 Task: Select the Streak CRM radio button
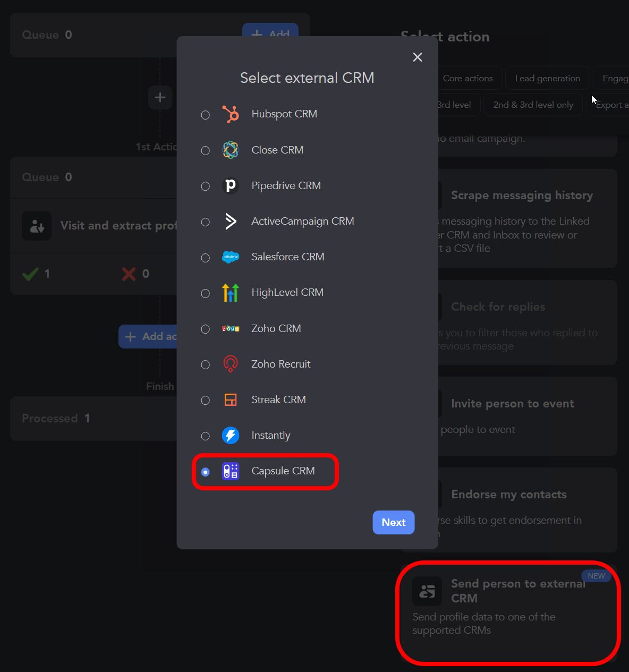[x=206, y=400]
